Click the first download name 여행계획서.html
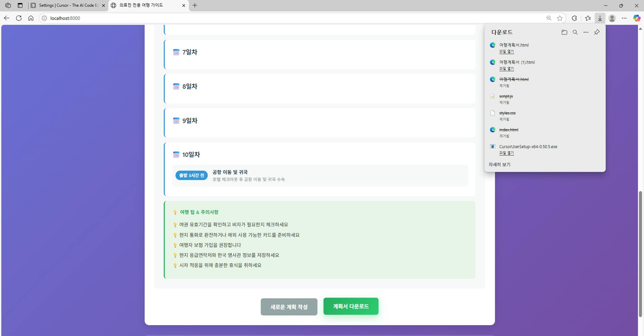 pyautogui.click(x=514, y=45)
